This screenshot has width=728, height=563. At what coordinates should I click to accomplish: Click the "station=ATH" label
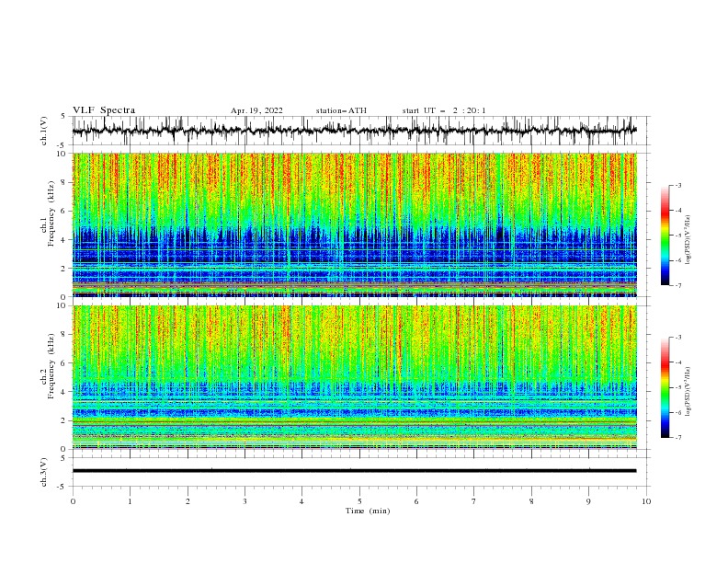(x=341, y=110)
